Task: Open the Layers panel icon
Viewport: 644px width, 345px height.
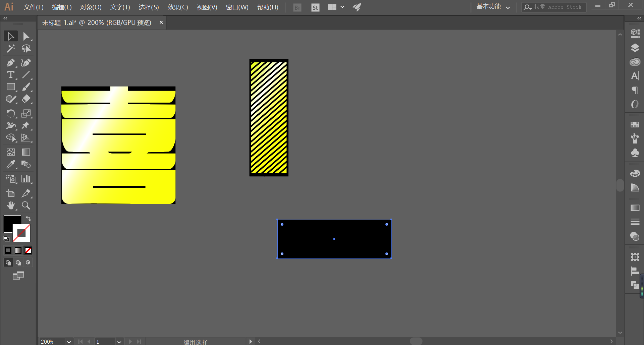Action: tap(635, 48)
